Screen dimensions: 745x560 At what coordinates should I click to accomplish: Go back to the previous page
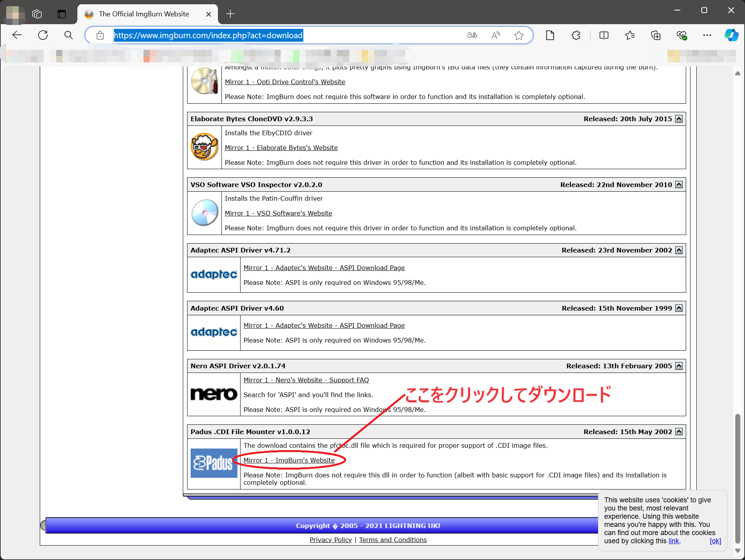point(17,35)
